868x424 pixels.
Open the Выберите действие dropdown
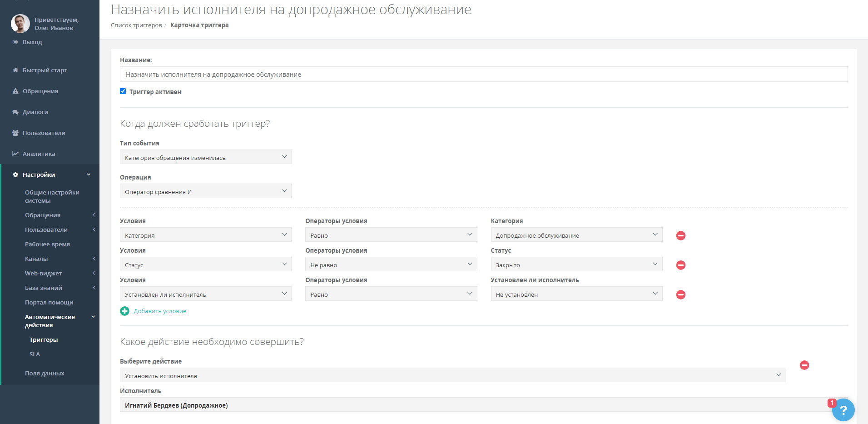pos(453,375)
